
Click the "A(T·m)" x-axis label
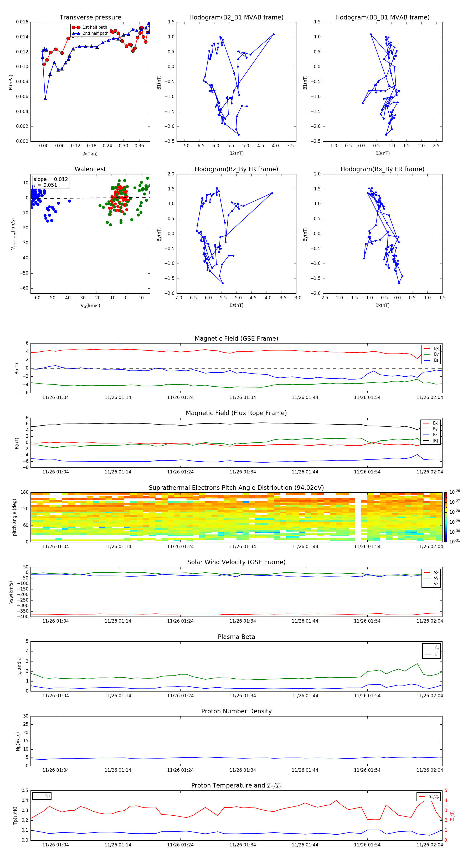(x=90, y=154)
